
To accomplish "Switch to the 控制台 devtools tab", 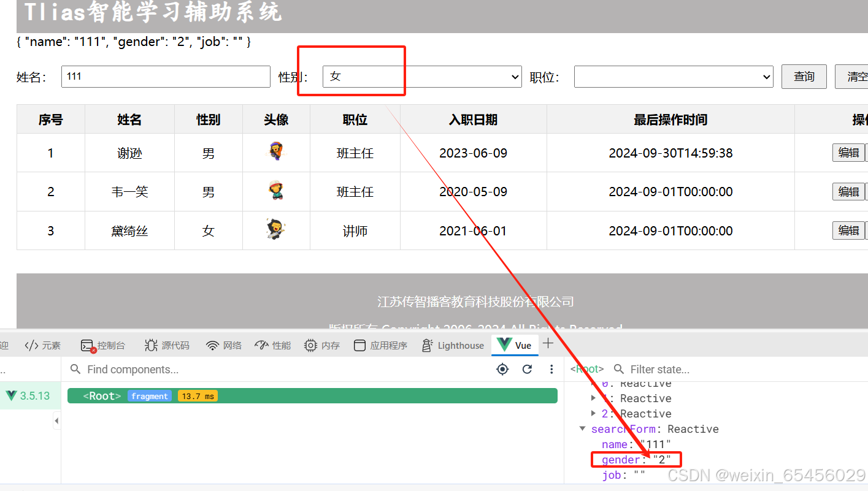I will (x=103, y=345).
